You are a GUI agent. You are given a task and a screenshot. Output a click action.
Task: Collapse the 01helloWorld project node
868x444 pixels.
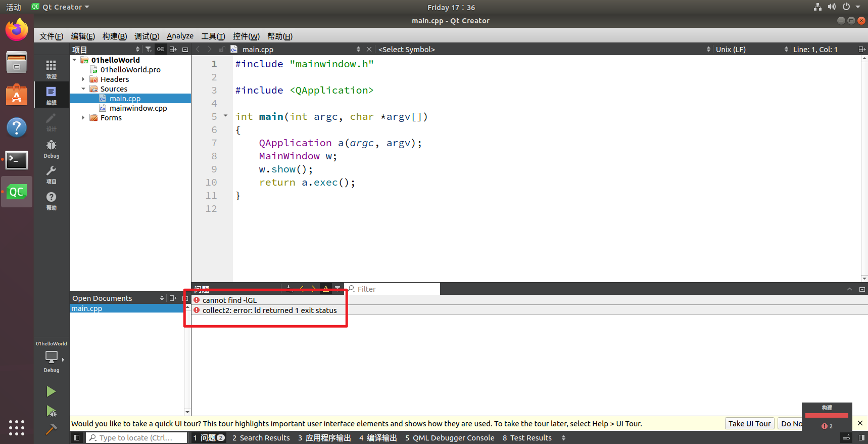(75, 60)
